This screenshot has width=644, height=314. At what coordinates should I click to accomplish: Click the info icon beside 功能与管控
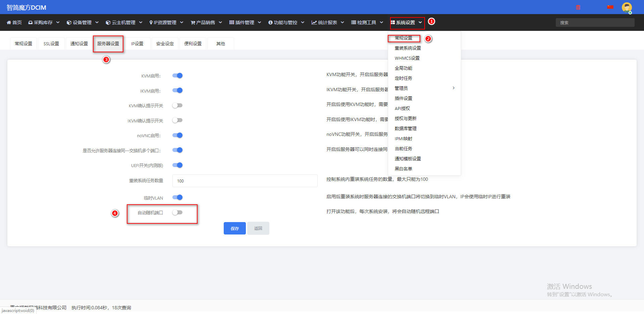click(270, 22)
